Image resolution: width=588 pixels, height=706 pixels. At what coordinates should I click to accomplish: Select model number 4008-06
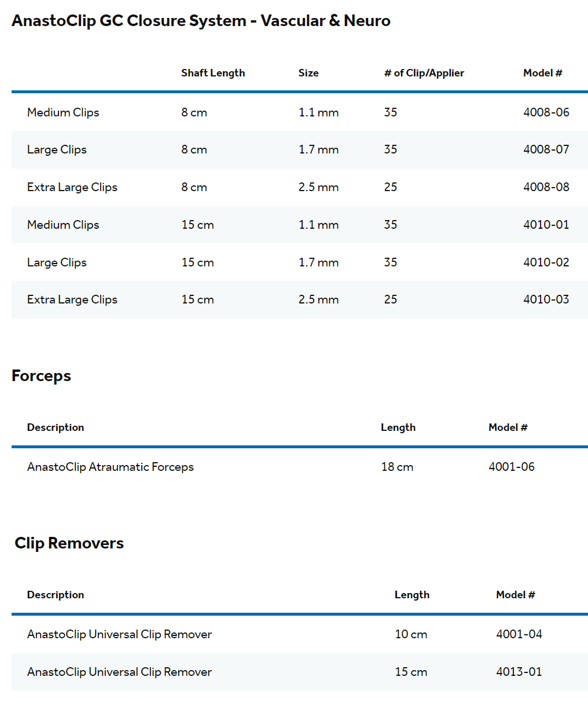(x=546, y=112)
